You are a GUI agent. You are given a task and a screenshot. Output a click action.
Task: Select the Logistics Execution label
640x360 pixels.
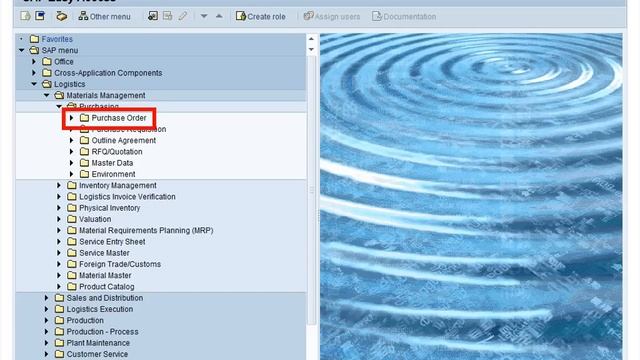pyautogui.click(x=100, y=309)
